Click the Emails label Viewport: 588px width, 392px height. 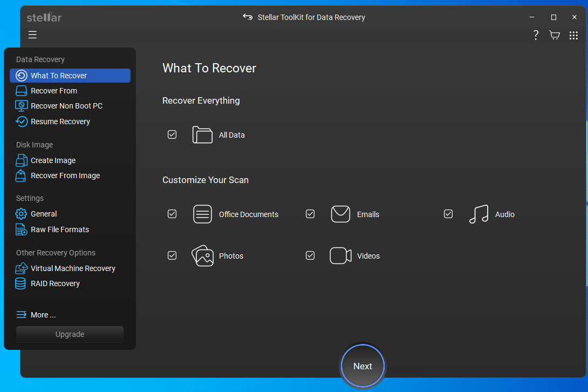[368, 214]
